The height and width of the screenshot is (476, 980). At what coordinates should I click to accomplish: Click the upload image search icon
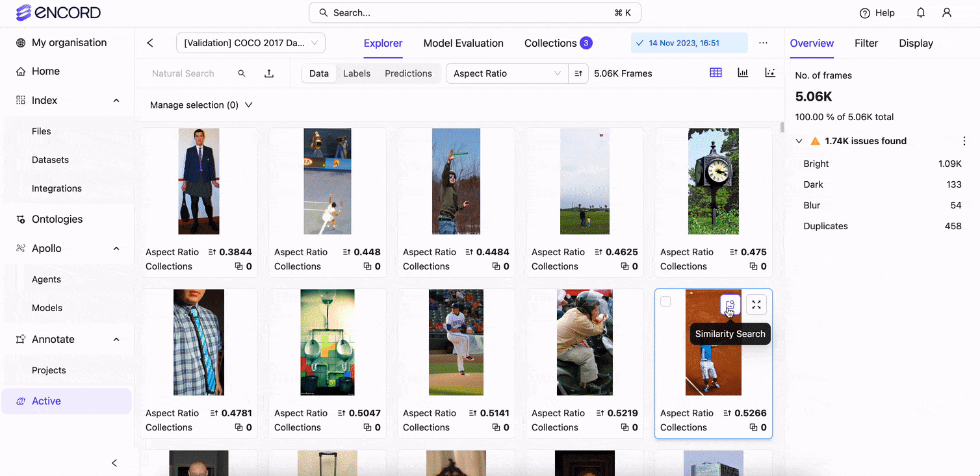pos(269,73)
